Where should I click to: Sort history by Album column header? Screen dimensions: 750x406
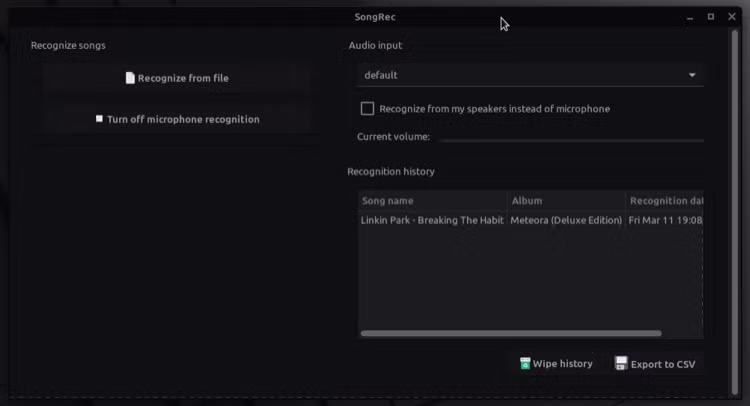click(566, 201)
